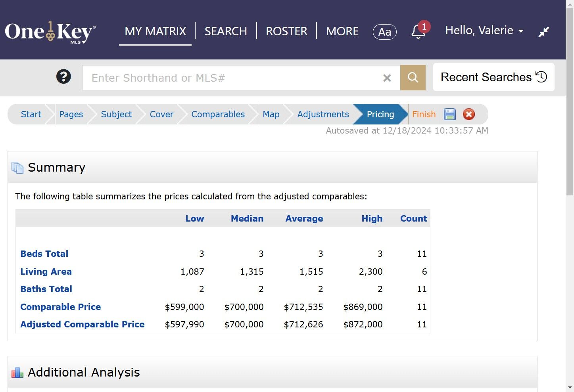Clear the search box using the X icon
This screenshot has width=574, height=392.
[387, 78]
